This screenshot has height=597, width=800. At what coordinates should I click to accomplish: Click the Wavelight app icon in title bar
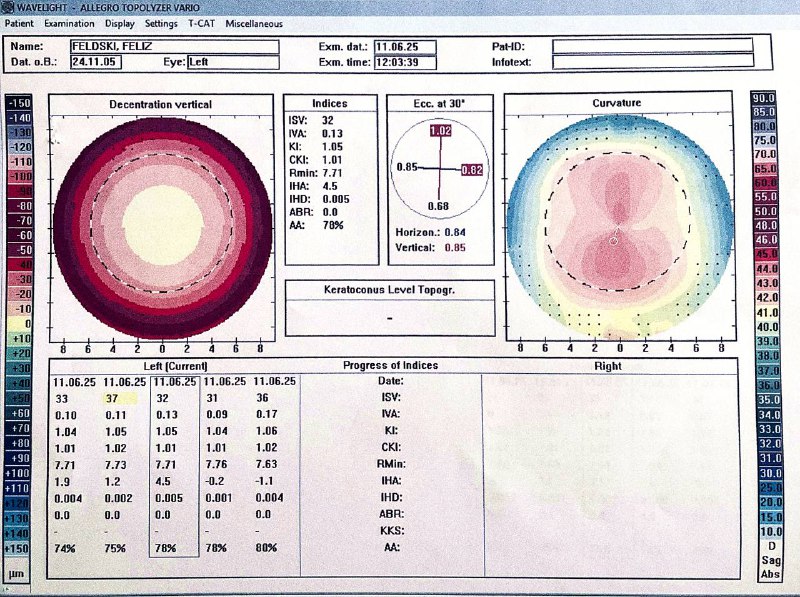pos(8,7)
